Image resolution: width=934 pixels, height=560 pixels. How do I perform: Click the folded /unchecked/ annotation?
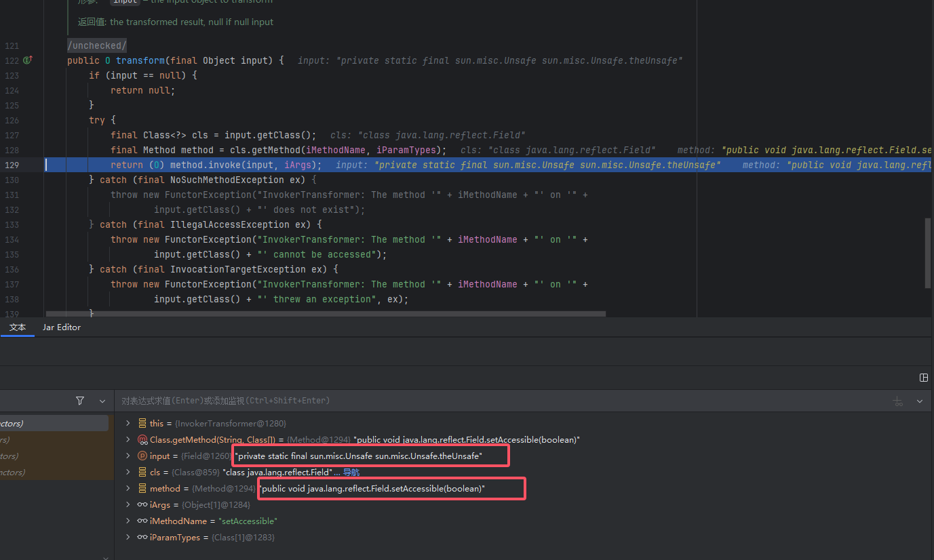point(97,45)
